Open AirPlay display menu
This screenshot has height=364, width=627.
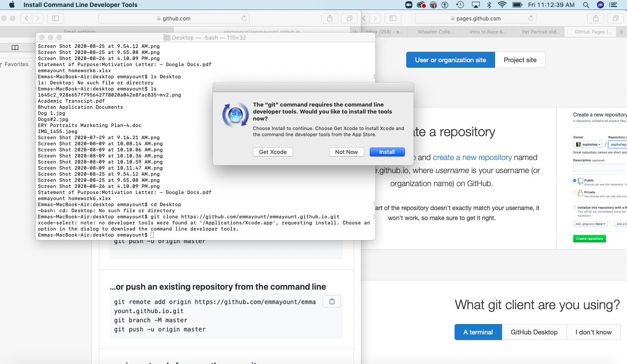click(x=475, y=5)
